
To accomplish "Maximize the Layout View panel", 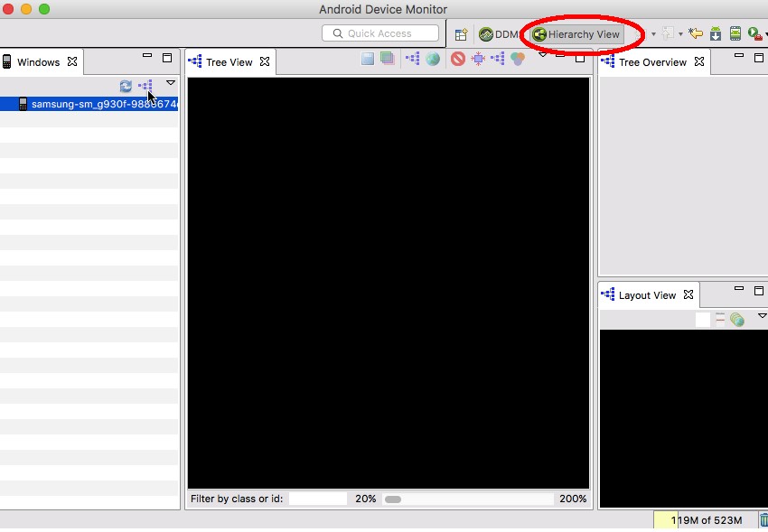I will [x=759, y=291].
